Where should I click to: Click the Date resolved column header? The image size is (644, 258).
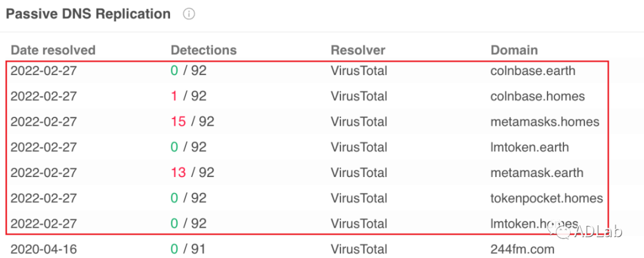pos(53,50)
